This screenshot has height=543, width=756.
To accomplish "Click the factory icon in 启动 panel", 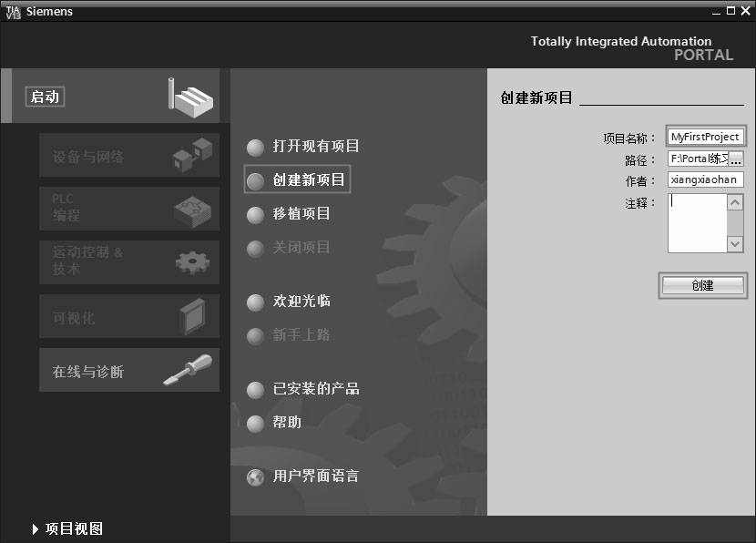I will (x=191, y=97).
